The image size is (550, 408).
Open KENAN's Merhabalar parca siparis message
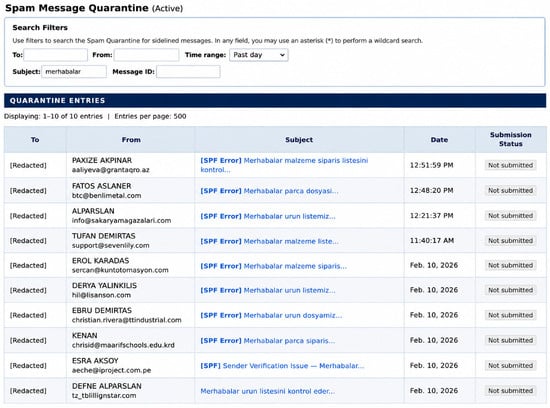pos(268,341)
